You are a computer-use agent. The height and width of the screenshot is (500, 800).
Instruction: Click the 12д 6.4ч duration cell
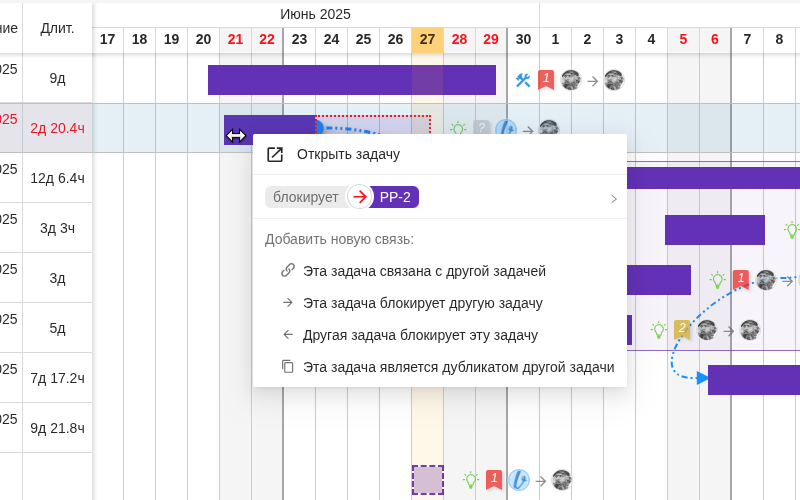pyautogui.click(x=57, y=178)
